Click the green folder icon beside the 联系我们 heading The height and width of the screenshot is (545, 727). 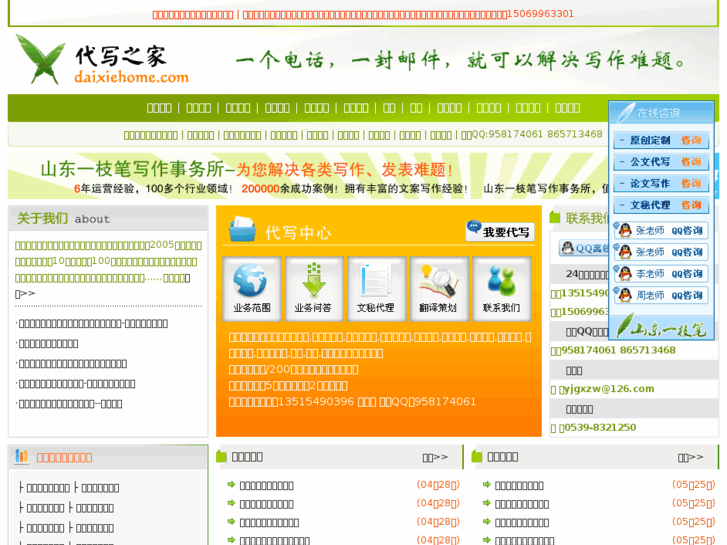[x=555, y=217]
